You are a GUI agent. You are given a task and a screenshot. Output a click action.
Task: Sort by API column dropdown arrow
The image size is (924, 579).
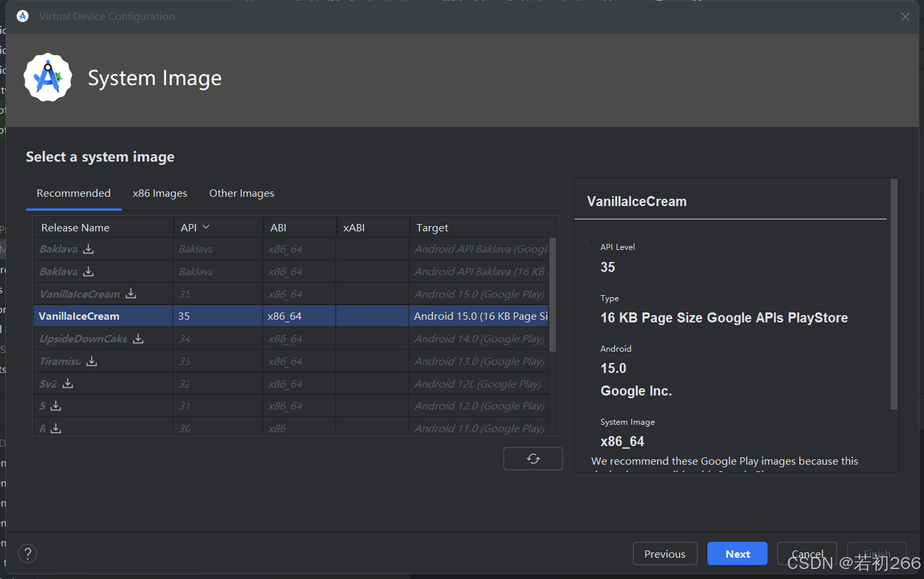coord(206,227)
